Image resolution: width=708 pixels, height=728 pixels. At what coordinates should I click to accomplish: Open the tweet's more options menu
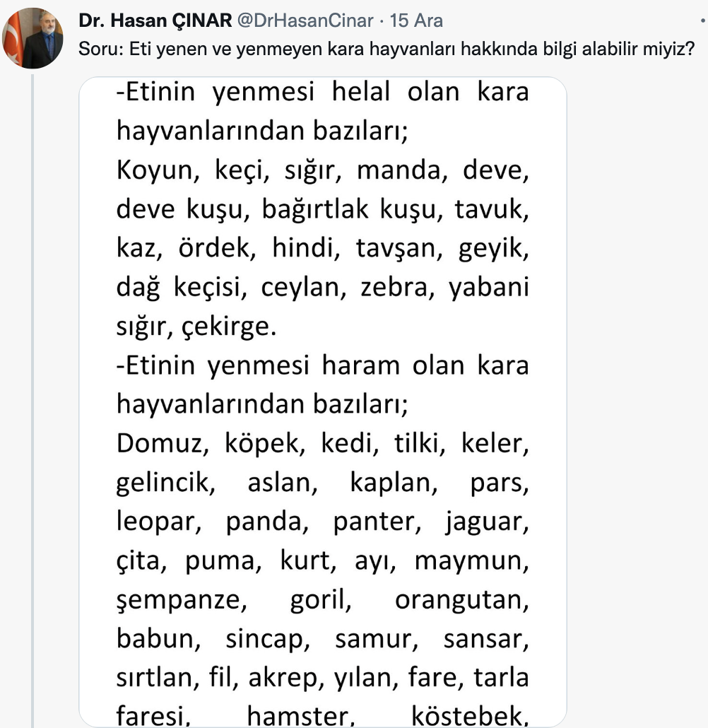(x=704, y=20)
